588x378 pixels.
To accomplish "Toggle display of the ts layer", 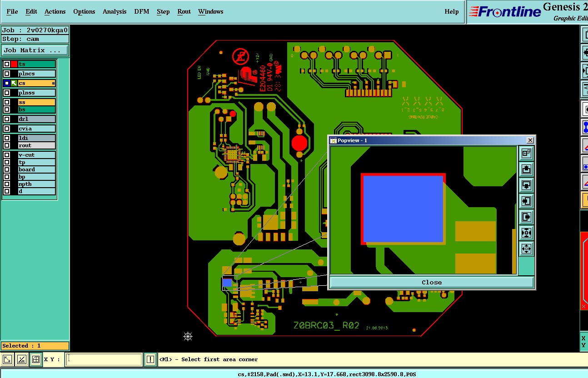I will (7, 64).
